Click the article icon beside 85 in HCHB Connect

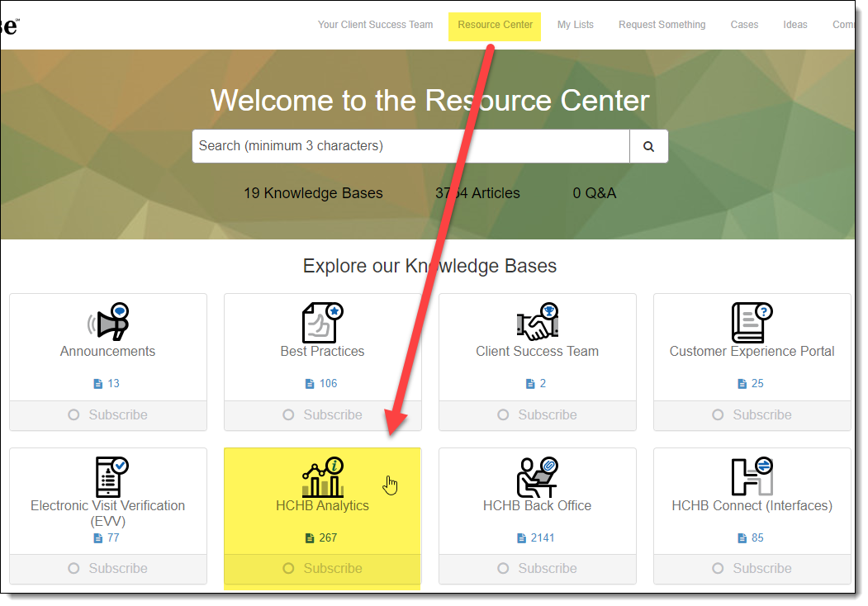742,538
